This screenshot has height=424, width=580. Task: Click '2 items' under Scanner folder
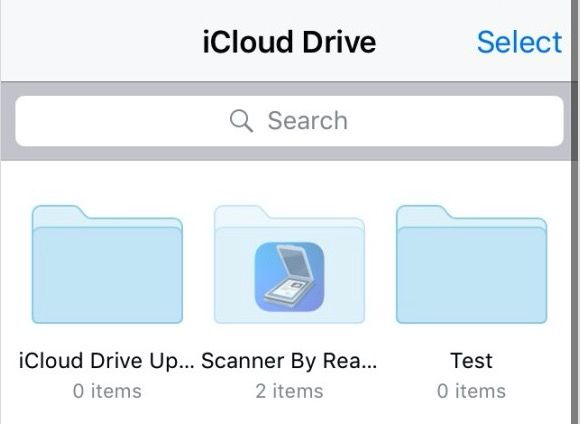click(x=289, y=391)
